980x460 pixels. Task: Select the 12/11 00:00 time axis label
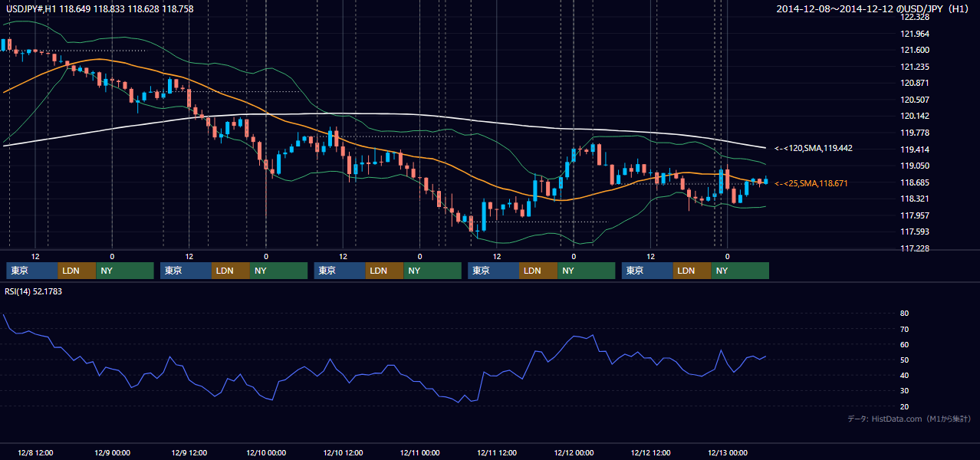(419, 452)
